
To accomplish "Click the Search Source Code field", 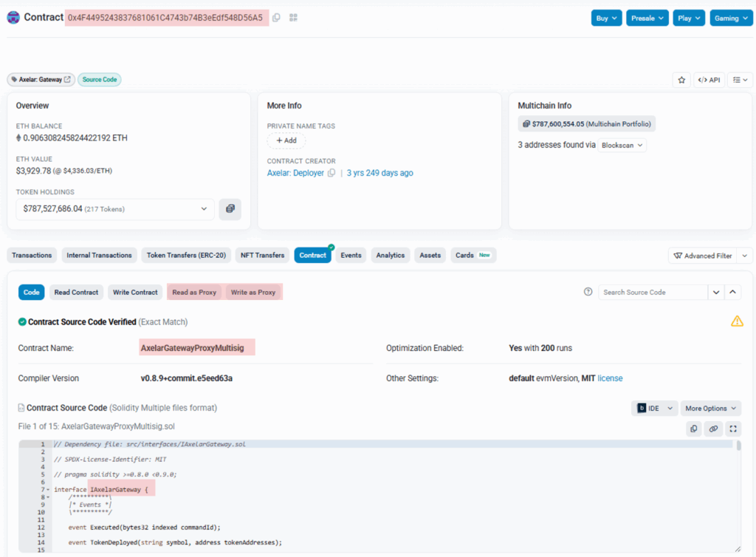I will [653, 293].
